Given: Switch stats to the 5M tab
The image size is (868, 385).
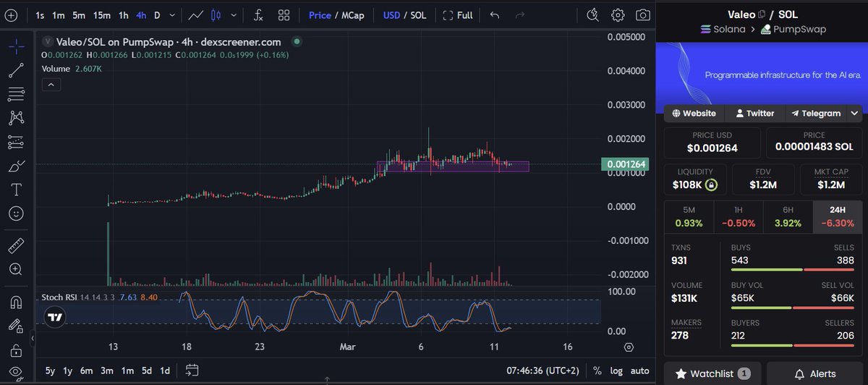Looking at the screenshot, I should (x=689, y=217).
